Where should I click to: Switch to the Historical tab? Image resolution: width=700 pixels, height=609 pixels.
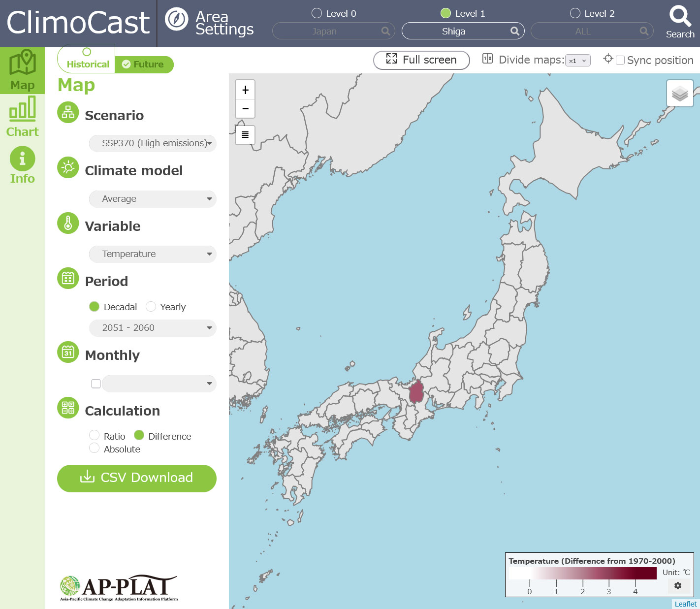tap(86, 59)
